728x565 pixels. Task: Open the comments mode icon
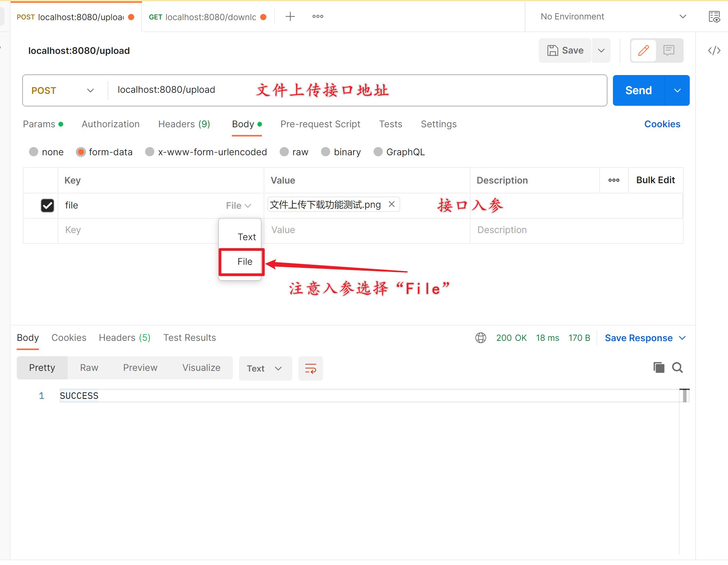(669, 50)
